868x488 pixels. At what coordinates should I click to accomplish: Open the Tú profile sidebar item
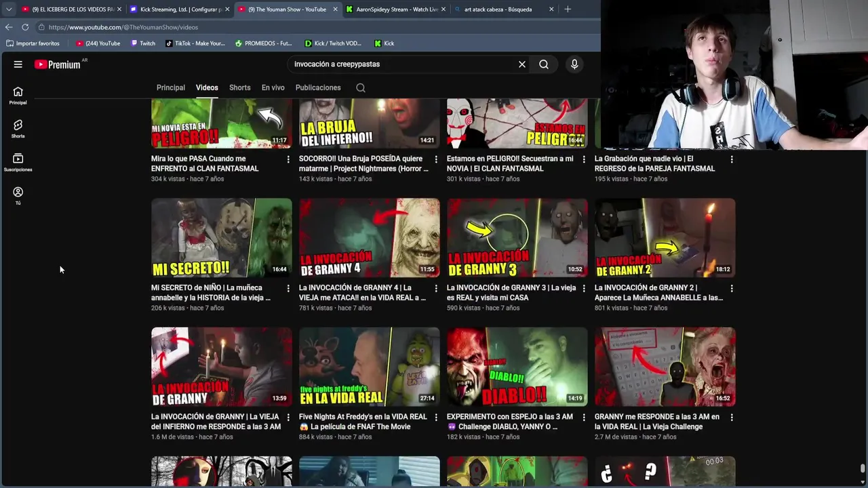pyautogui.click(x=18, y=196)
